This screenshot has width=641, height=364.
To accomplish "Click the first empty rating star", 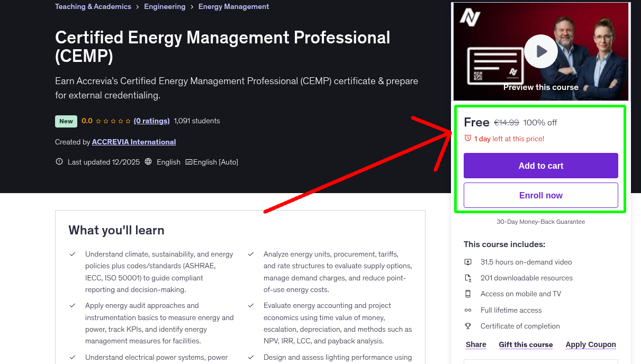I will [99, 121].
